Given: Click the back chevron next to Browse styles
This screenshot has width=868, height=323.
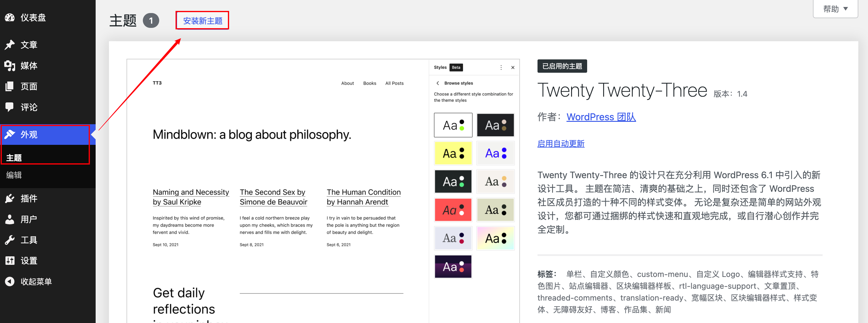Looking at the screenshot, I should point(438,83).
